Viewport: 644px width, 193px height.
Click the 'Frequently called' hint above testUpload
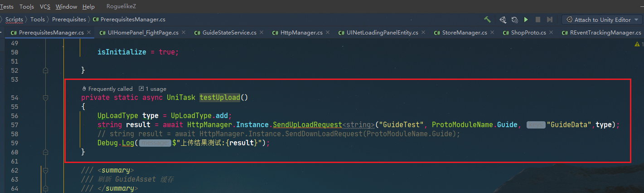coord(107,89)
